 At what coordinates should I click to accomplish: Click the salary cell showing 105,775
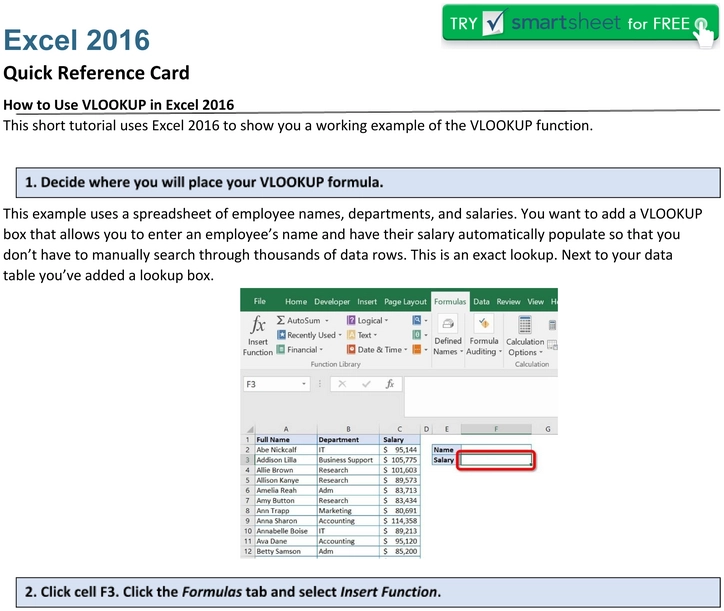pos(400,460)
